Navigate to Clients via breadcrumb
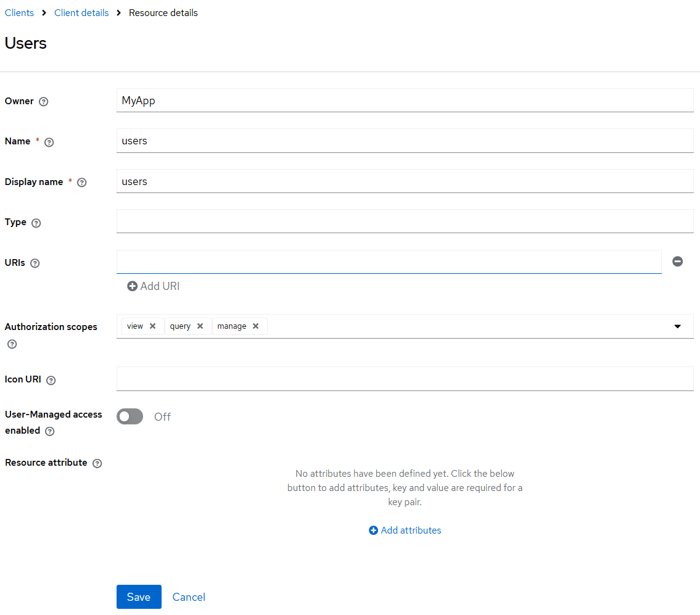 (19, 12)
